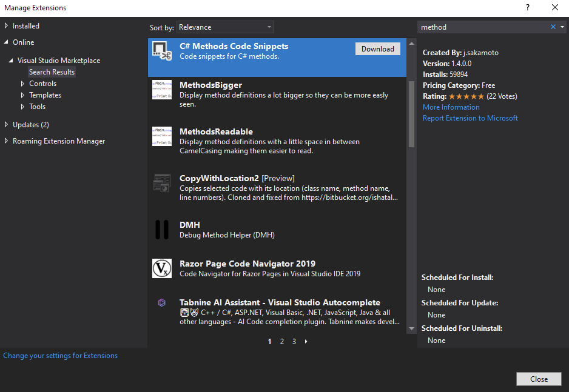This screenshot has height=392, width=569.
Task: Expand the Tools node
Action: coord(22,107)
